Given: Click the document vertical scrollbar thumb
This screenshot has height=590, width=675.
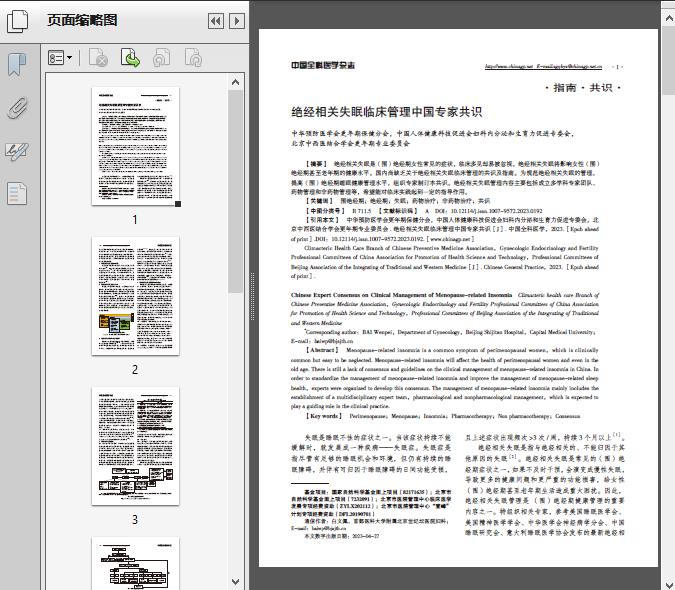Looking at the screenshot, I should coord(669,60).
